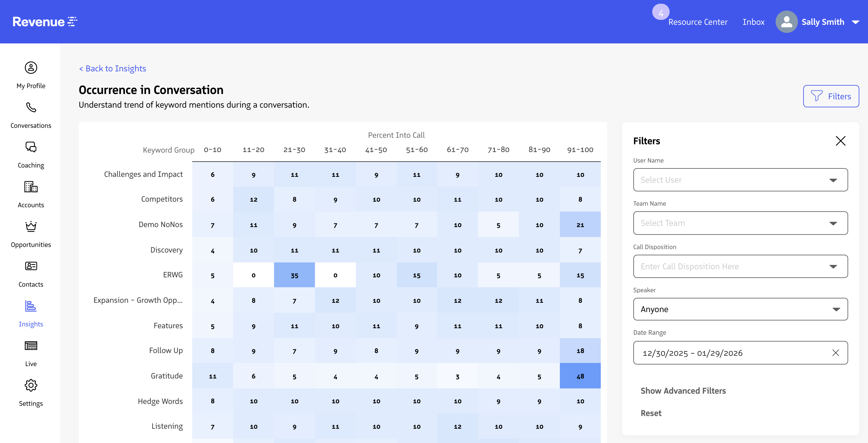This screenshot has height=443, width=868.
Task: Expand the Select User dropdown
Action: tap(740, 180)
